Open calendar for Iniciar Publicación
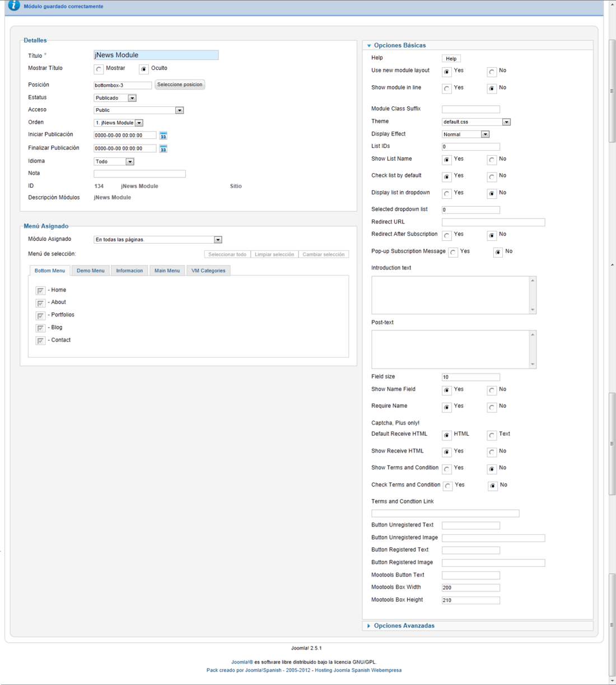This screenshot has width=616, height=685. tap(163, 136)
